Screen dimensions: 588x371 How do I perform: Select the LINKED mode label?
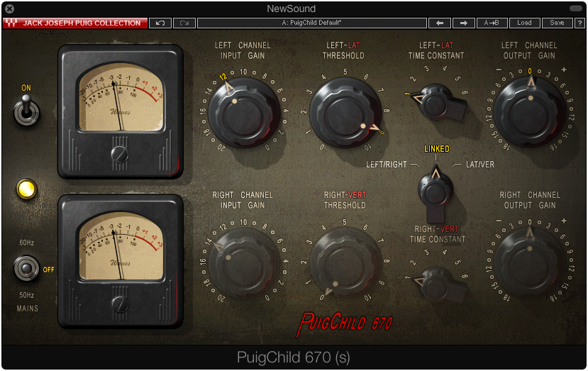click(x=436, y=149)
